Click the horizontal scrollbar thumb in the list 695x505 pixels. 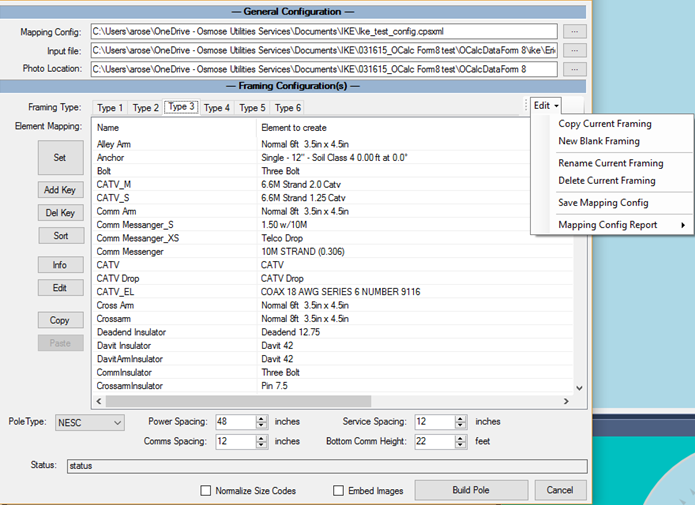pos(238,401)
